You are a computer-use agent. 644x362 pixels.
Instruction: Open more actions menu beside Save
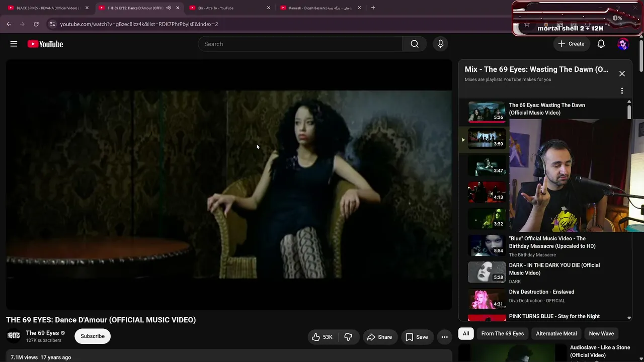(444, 337)
